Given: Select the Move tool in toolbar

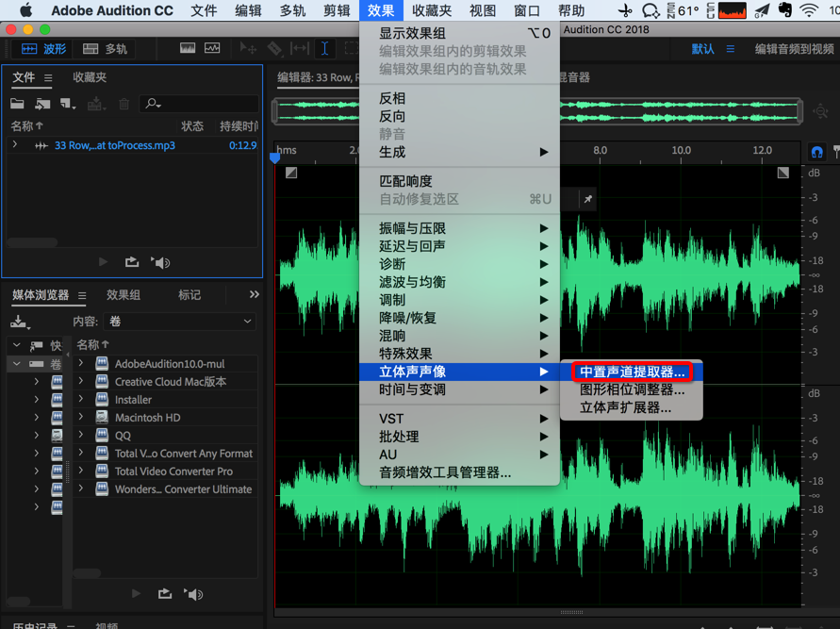Looking at the screenshot, I should pyautogui.click(x=248, y=49).
